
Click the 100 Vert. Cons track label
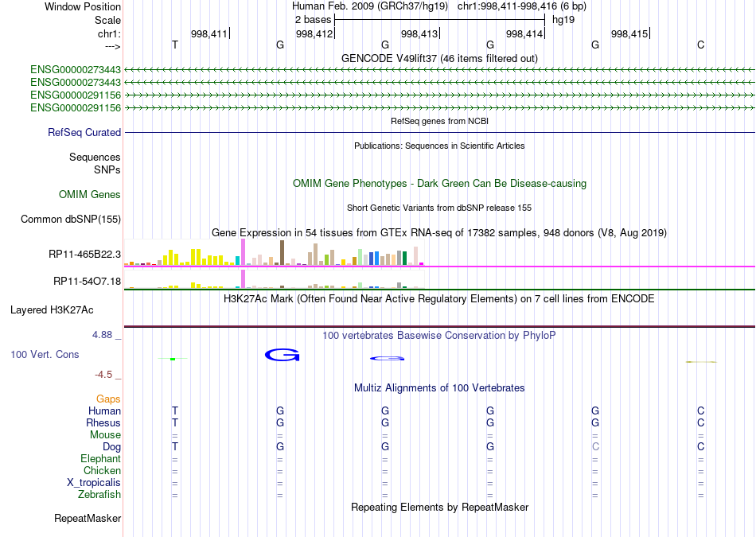point(45,354)
